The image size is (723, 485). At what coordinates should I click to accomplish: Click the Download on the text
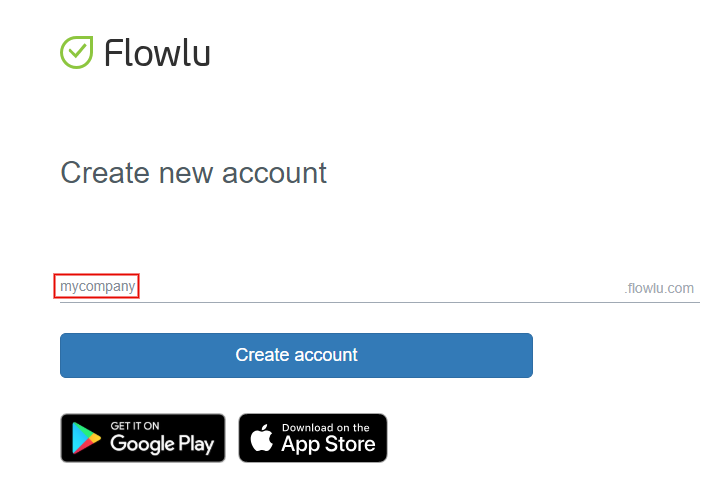(x=326, y=428)
